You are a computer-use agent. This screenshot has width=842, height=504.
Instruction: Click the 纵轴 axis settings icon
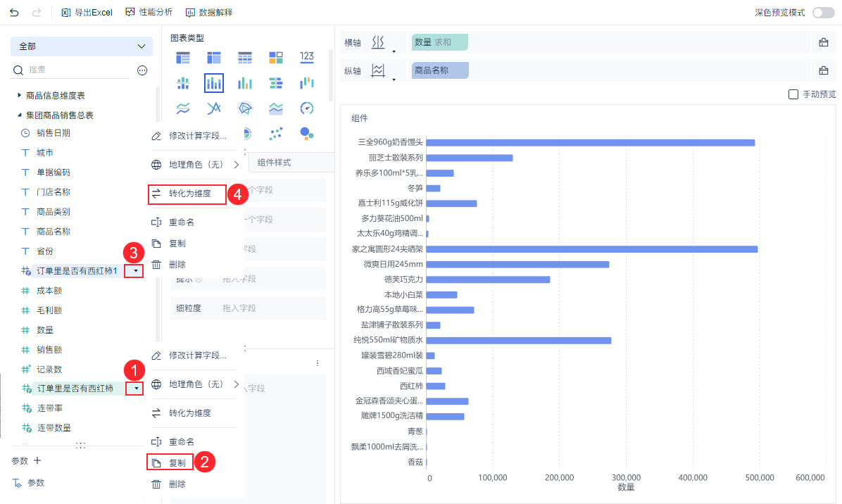pyautogui.click(x=378, y=70)
